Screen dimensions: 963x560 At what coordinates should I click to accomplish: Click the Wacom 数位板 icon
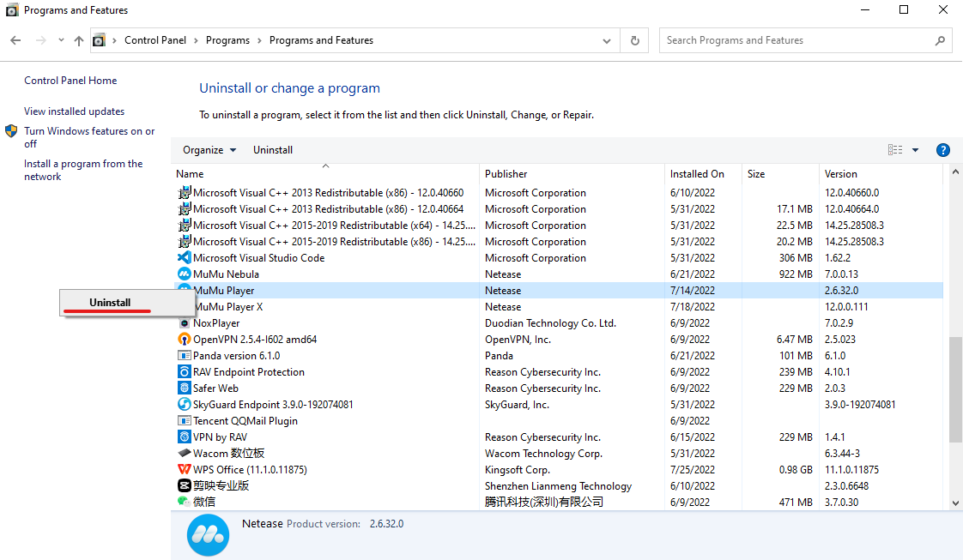coord(184,454)
